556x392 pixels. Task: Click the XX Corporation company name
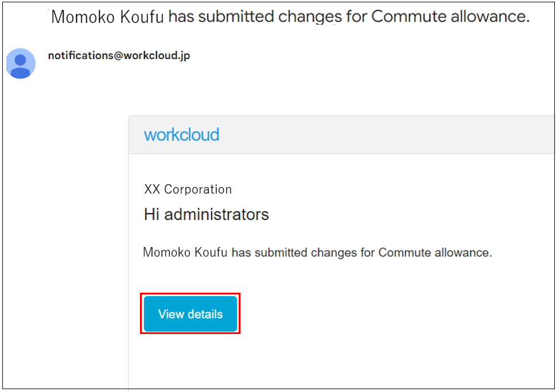pyautogui.click(x=188, y=189)
